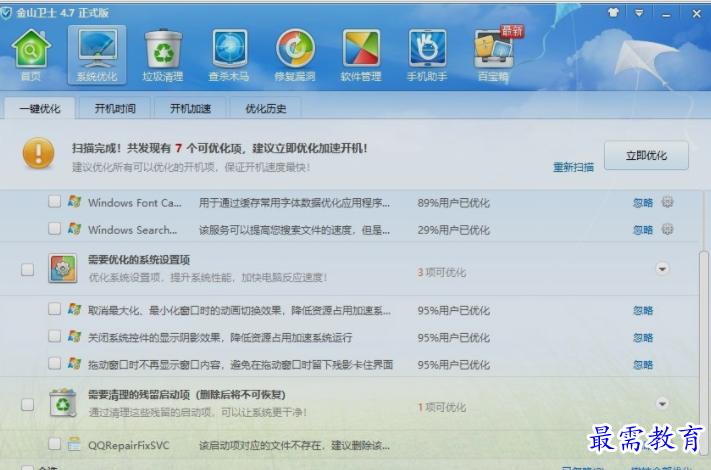Check the 关闭系统控件的显示阴影效果 checkbox
This screenshot has height=470, width=711.
click(54, 336)
